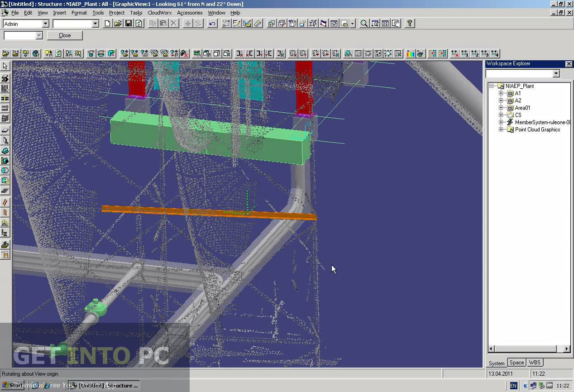The image size is (574, 392).
Task: Open the Insert menu
Action: 59,13
